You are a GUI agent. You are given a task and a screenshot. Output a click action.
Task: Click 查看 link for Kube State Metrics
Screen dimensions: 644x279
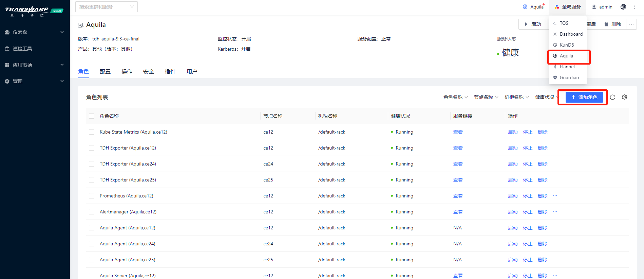click(x=458, y=132)
